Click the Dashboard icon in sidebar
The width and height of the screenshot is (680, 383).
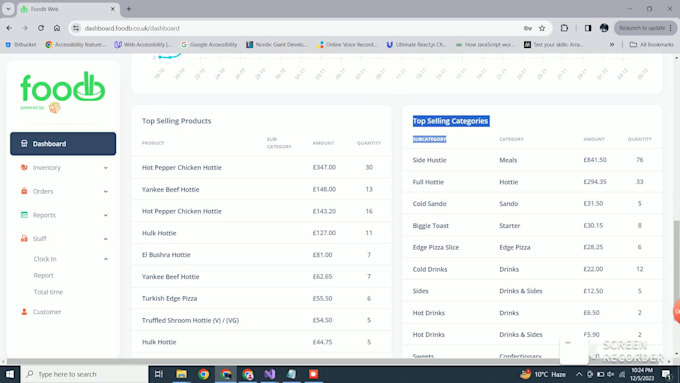24,144
